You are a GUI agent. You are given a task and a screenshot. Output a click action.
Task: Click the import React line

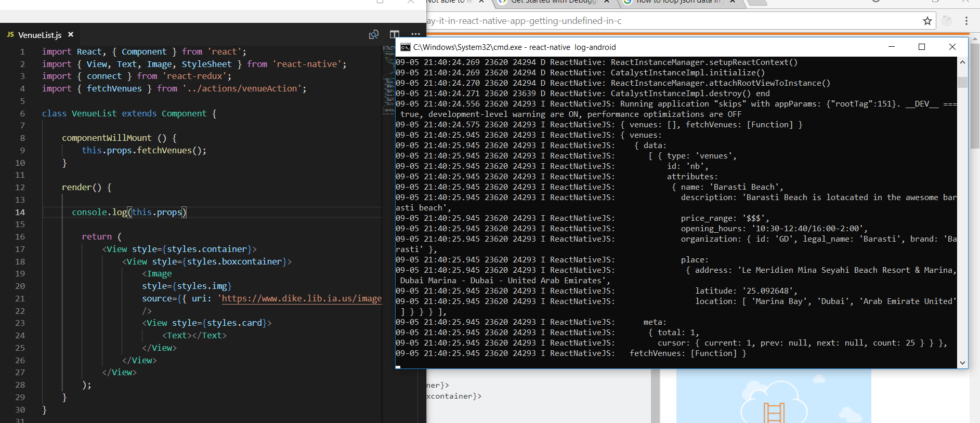point(144,51)
